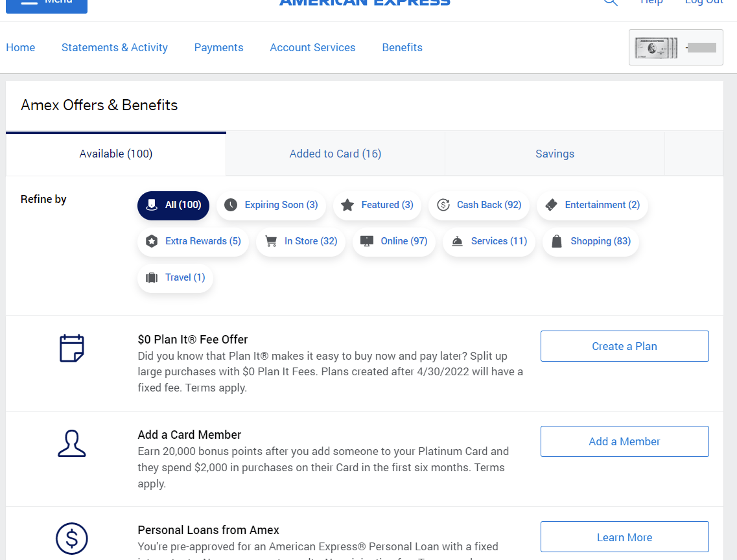Open Statements & Activity in navigation
The image size is (737, 560).
[x=115, y=47]
